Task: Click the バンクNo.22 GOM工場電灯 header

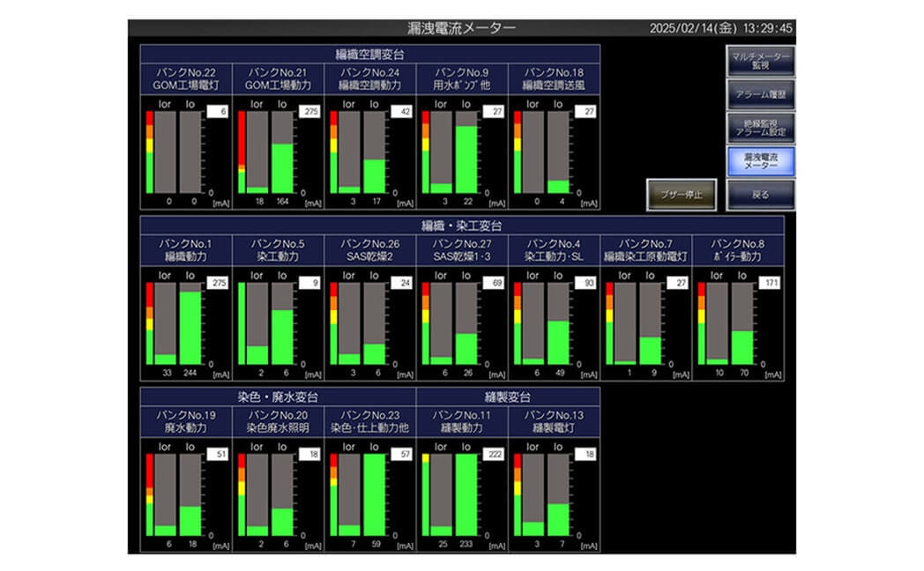Action: pos(185,78)
